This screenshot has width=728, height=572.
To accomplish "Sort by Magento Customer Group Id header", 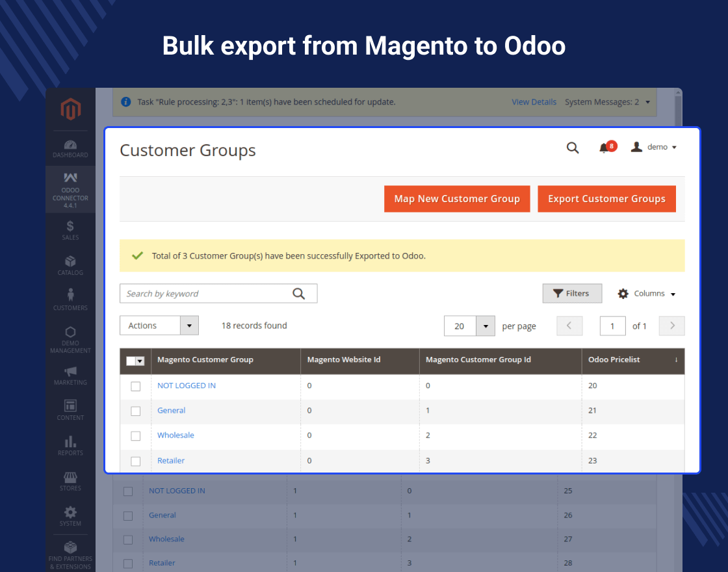I will pyautogui.click(x=500, y=360).
